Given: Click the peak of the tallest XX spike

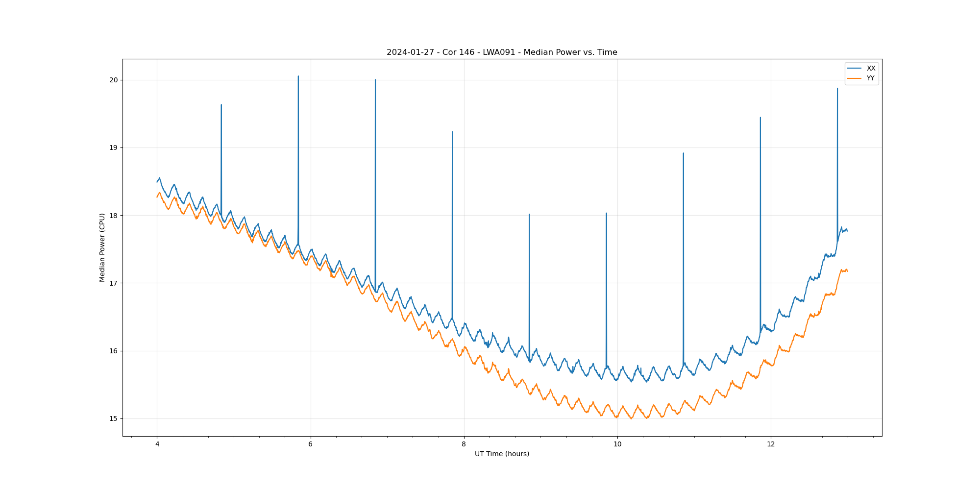Looking at the screenshot, I should point(298,76).
